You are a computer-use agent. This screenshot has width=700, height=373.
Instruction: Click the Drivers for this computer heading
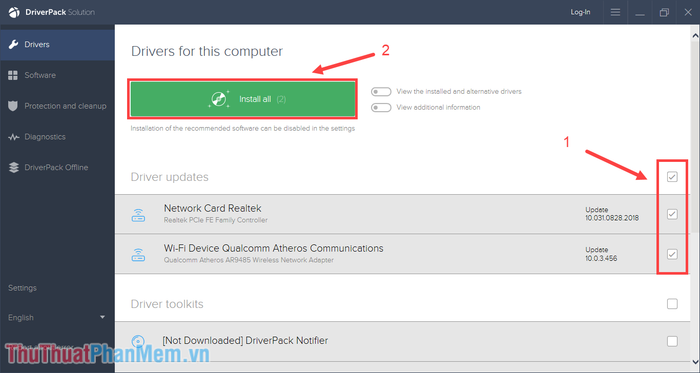pyautogui.click(x=207, y=51)
